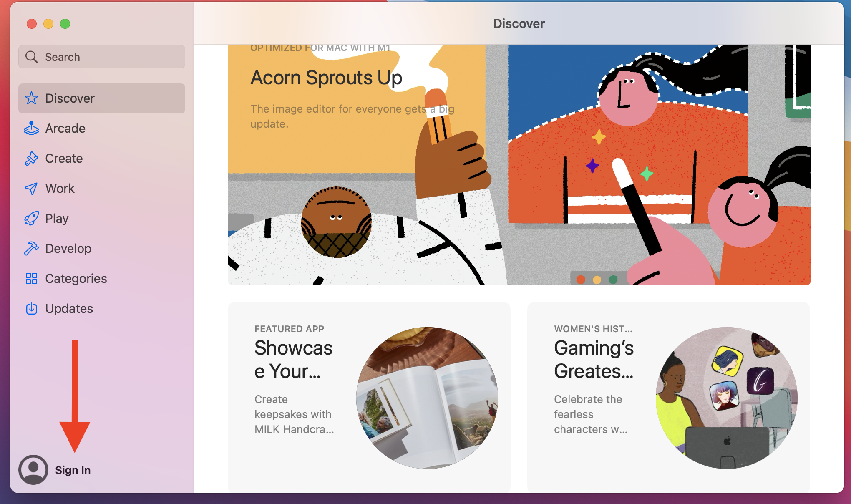The height and width of the screenshot is (504, 851).
Task: Click the Categories grid icon
Action: (x=31, y=279)
